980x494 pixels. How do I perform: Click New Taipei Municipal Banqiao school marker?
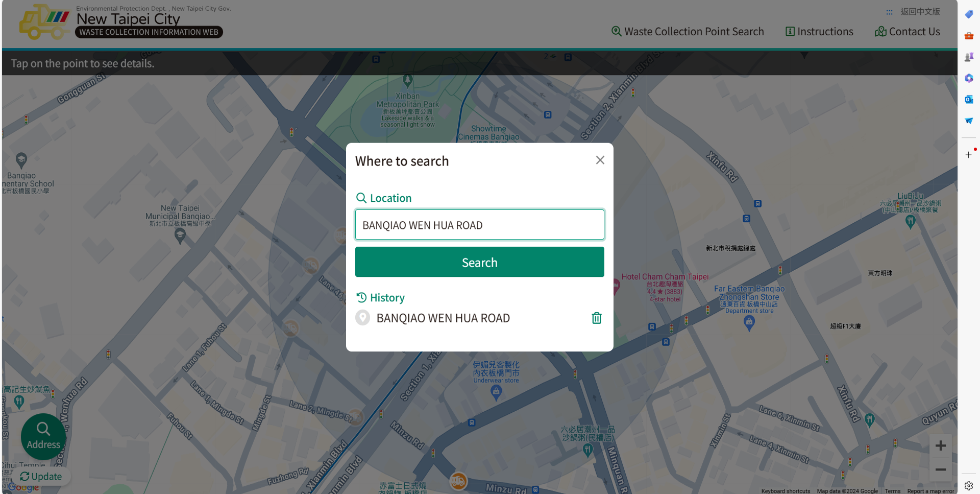tap(180, 236)
